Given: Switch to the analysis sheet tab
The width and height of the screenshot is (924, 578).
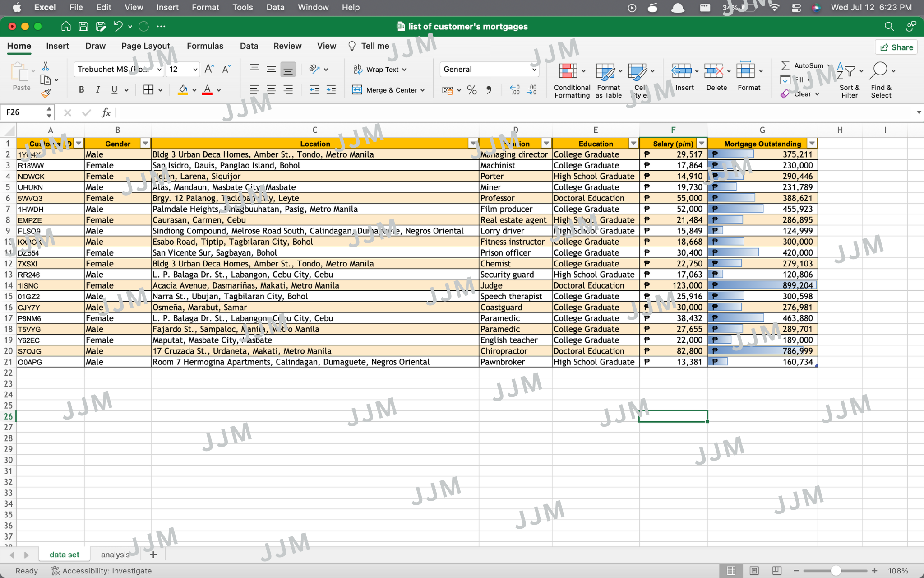Looking at the screenshot, I should coord(115,555).
